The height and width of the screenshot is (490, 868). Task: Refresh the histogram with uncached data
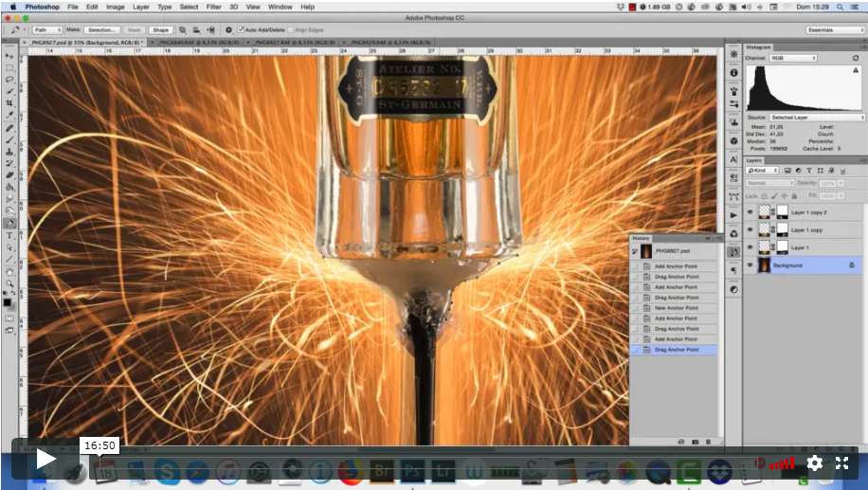(856, 58)
